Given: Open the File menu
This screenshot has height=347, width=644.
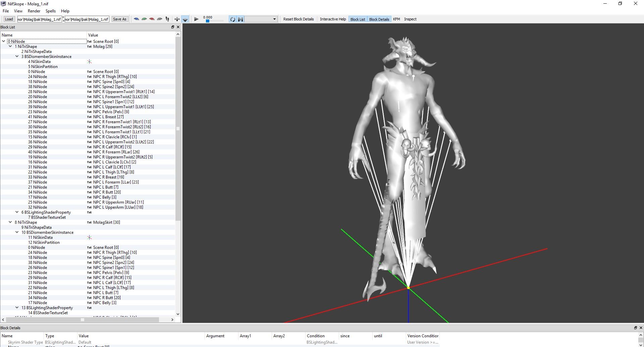Looking at the screenshot, I should (x=6, y=11).
